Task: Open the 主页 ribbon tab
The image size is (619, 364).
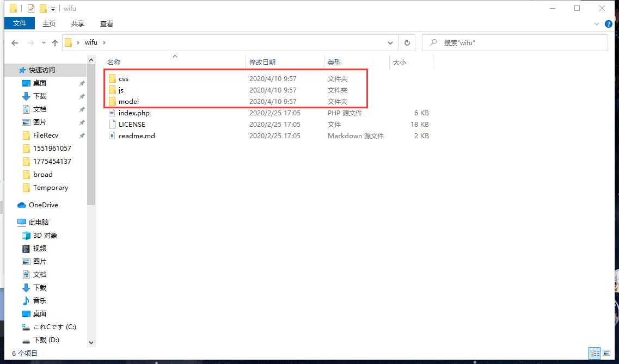Action: tap(49, 23)
